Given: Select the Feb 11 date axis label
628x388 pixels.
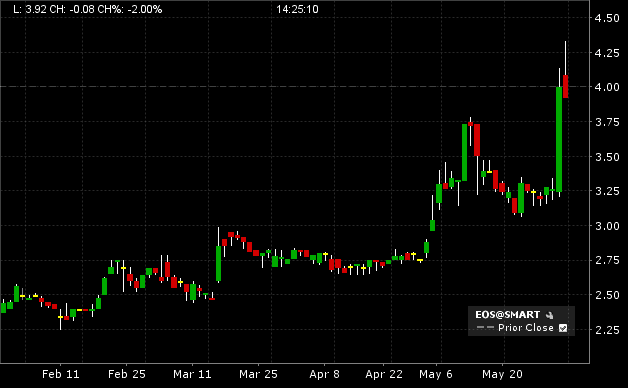Looking at the screenshot, I should point(61,374).
